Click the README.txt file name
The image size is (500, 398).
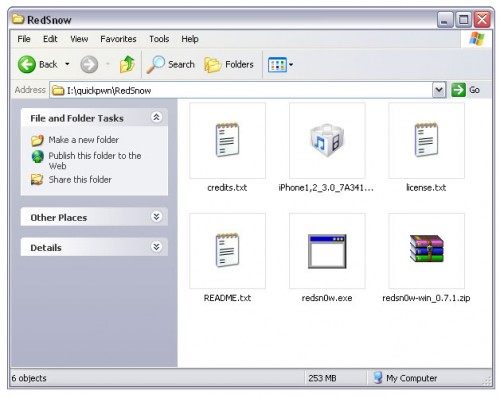click(227, 298)
